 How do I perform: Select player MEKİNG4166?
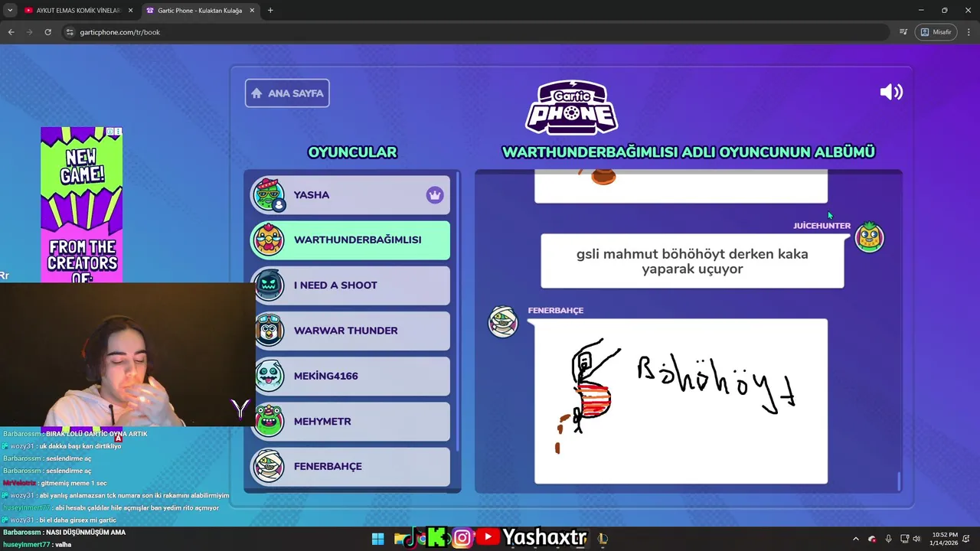[351, 376]
